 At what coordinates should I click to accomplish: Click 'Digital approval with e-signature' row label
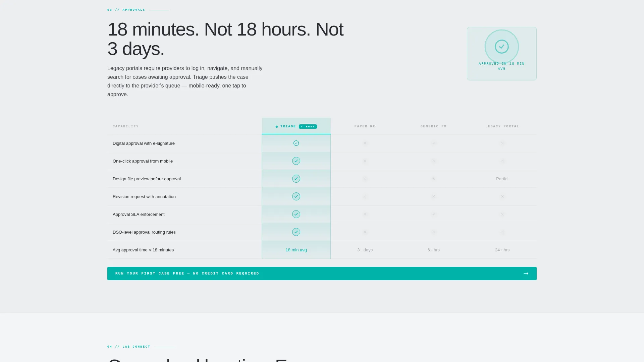tap(144, 143)
